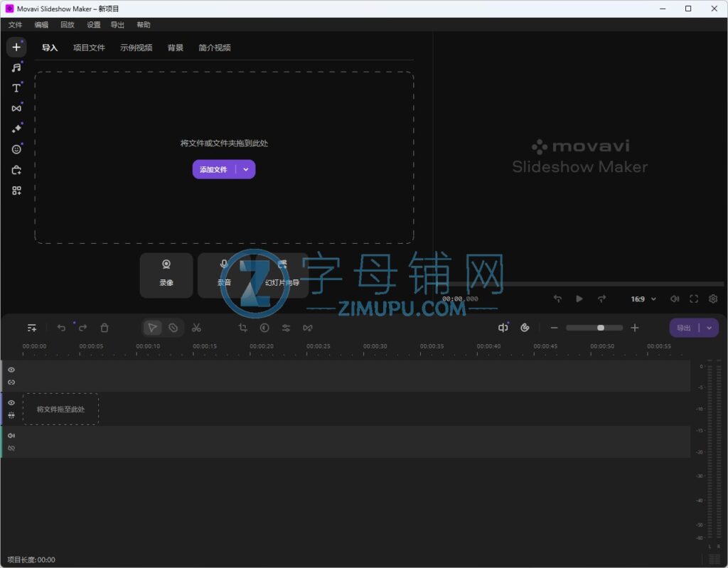The height and width of the screenshot is (568, 728).
Task: Open the 帮助 menu
Action: click(x=144, y=25)
